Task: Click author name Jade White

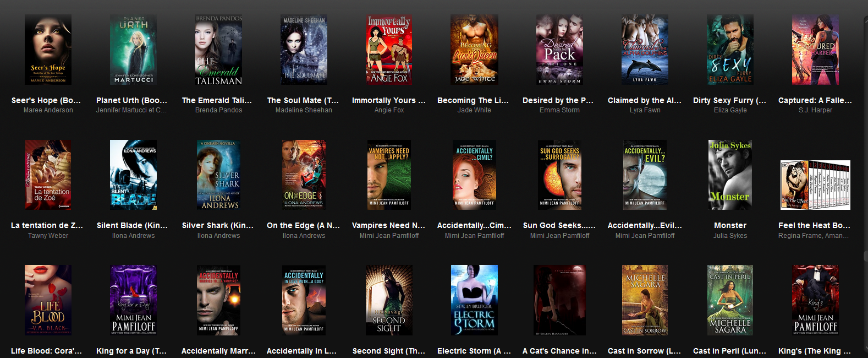Action: [474, 110]
